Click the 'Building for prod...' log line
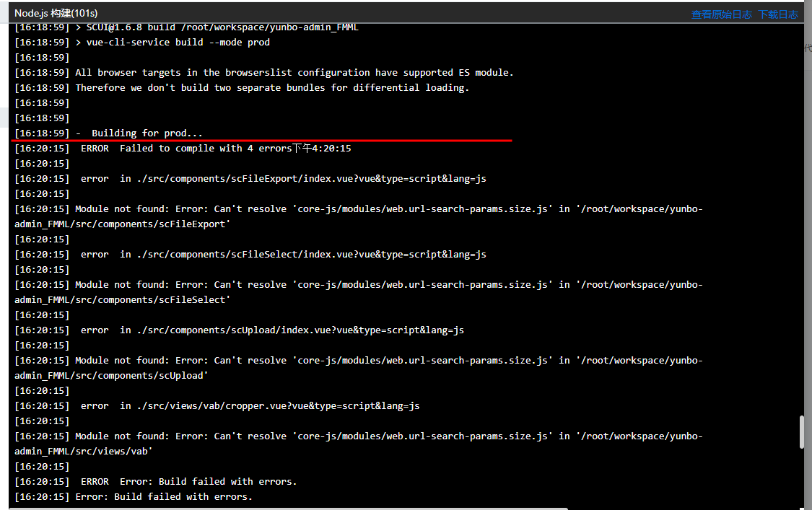The image size is (812, 510). point(109,133)
